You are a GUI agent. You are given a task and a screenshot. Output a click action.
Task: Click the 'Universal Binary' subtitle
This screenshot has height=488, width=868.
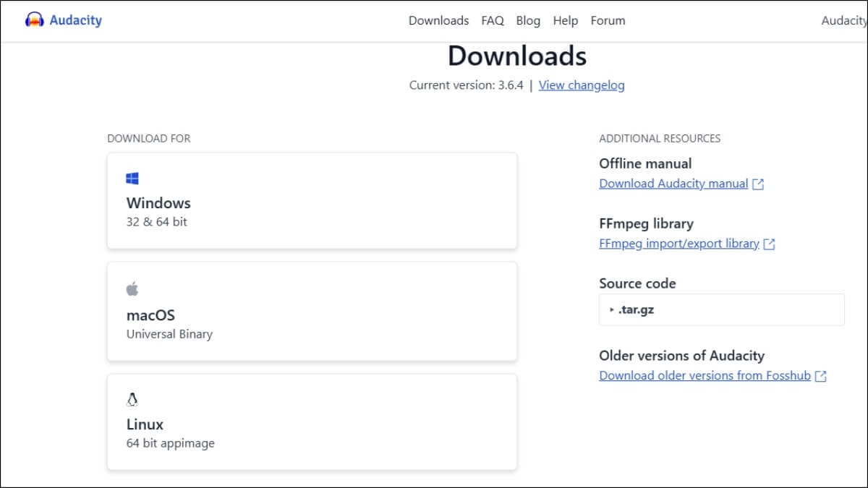point(169,334)
